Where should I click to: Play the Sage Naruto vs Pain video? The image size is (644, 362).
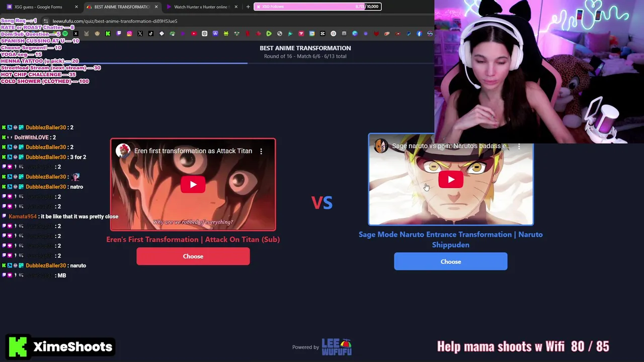pos(451,179)
